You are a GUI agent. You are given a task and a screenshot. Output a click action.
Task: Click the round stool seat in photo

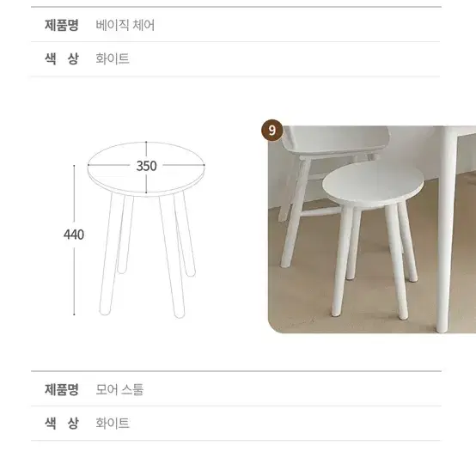point(373,184)
